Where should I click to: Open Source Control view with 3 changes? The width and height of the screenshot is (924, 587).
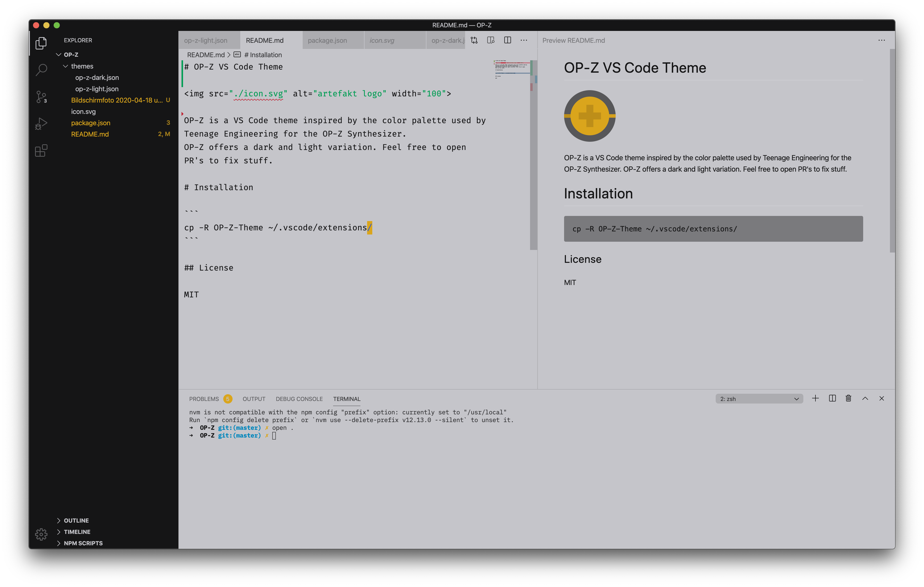tap(41, 97)
